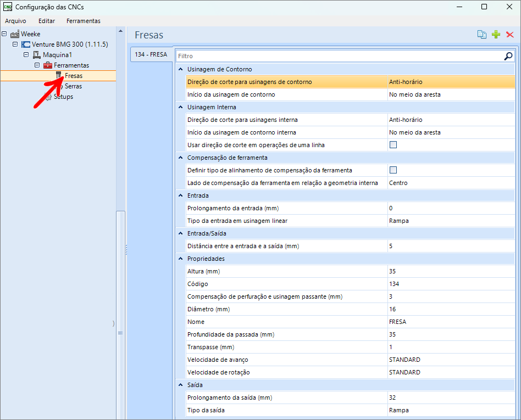Open internal cutting direction Anti-horário value

(451, 120)
